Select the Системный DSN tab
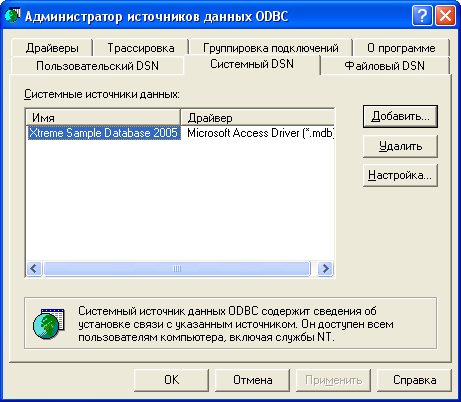The height and width of the screenshot is (402, 461). pos(252,64)
